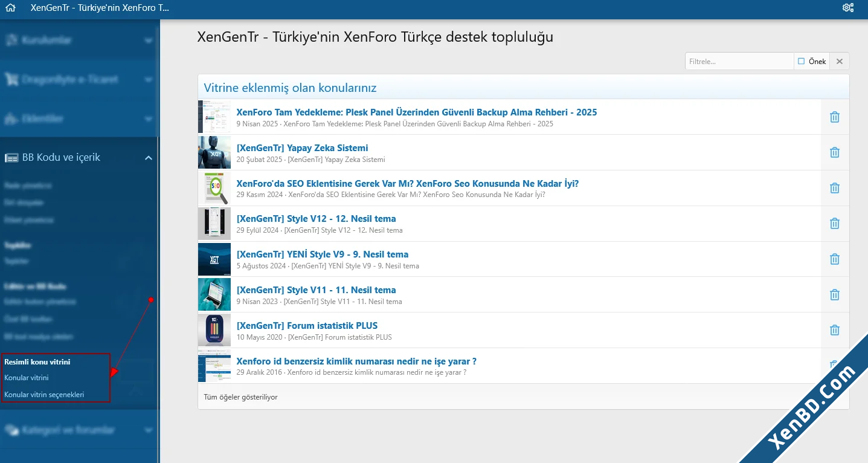This screenshot has height=463, width=868.
Task: Open [XenGenTr] Style V11 - 11. Nesil tema
Action: (x=316, y=290)
